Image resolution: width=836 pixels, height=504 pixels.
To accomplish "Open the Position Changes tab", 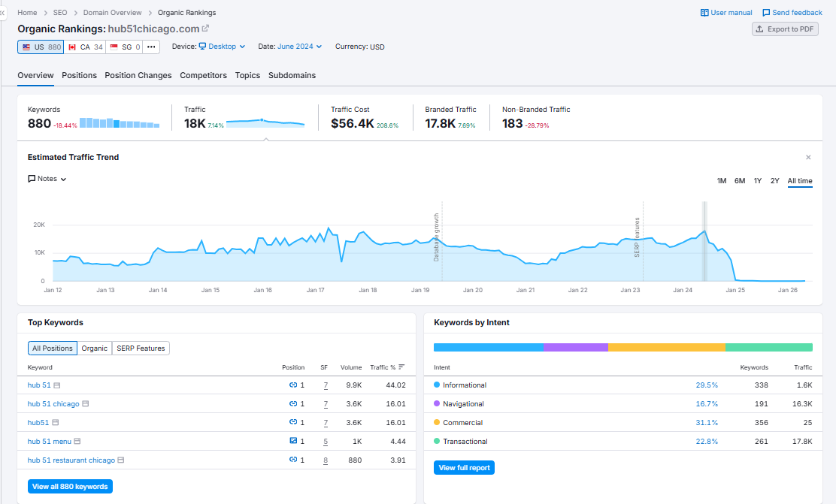I will click(138, 75).
